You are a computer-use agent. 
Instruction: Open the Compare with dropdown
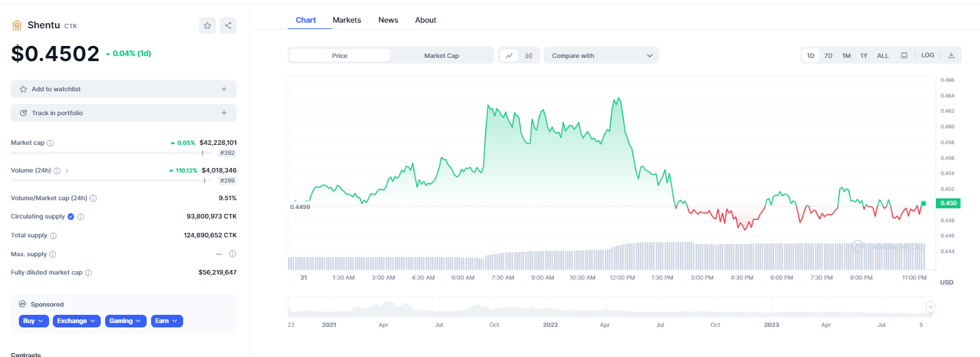[x=601, y=55]
